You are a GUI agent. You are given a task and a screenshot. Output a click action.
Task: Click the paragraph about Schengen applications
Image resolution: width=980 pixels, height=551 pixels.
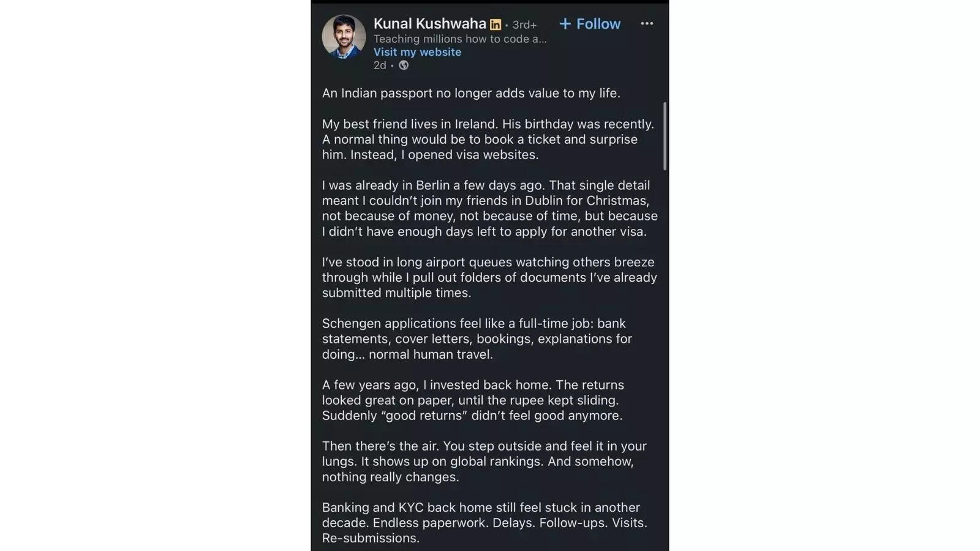(477, 339)
